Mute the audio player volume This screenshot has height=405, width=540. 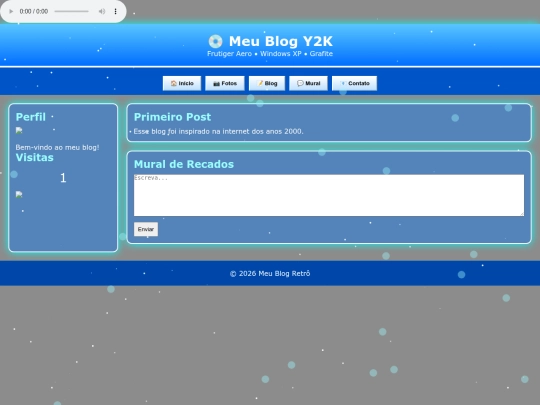pos(102,11)
